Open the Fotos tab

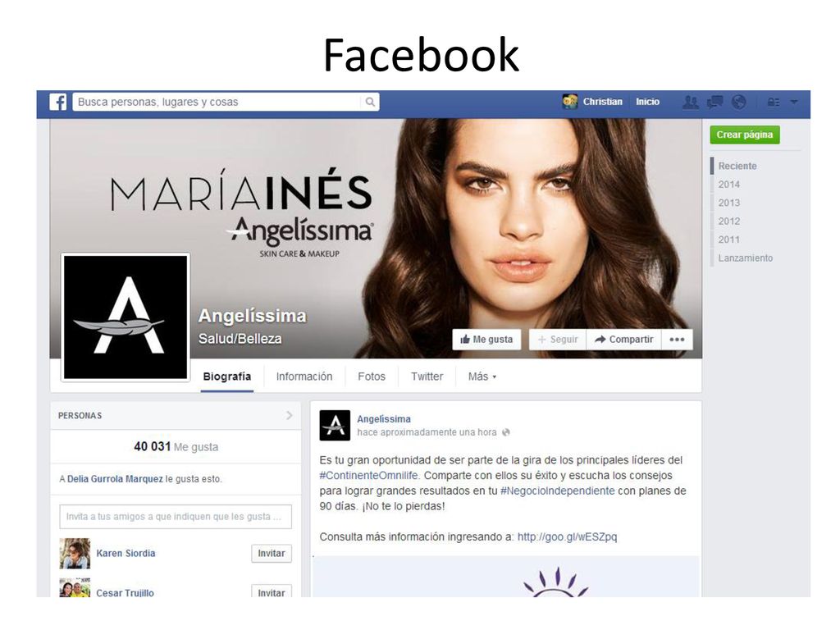pyautogui.click(x=372, y=377)
